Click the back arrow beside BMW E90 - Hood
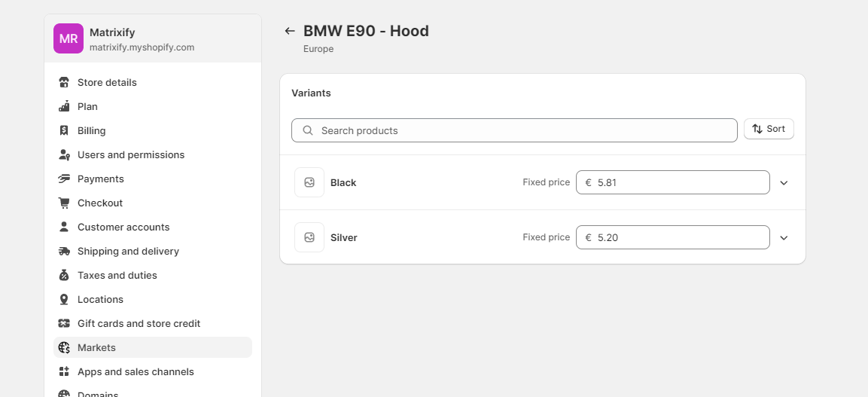 pyautogui.click(x=290, y=31)
